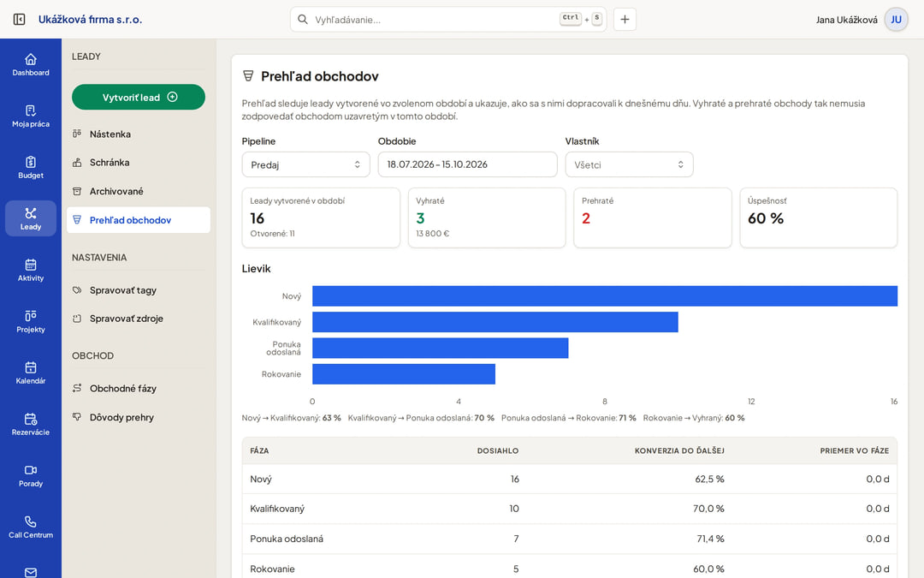The width and height of the screenshot is (924, 578).
Task: Click the Rokovanie funnel bar
Action: [404, 374]
